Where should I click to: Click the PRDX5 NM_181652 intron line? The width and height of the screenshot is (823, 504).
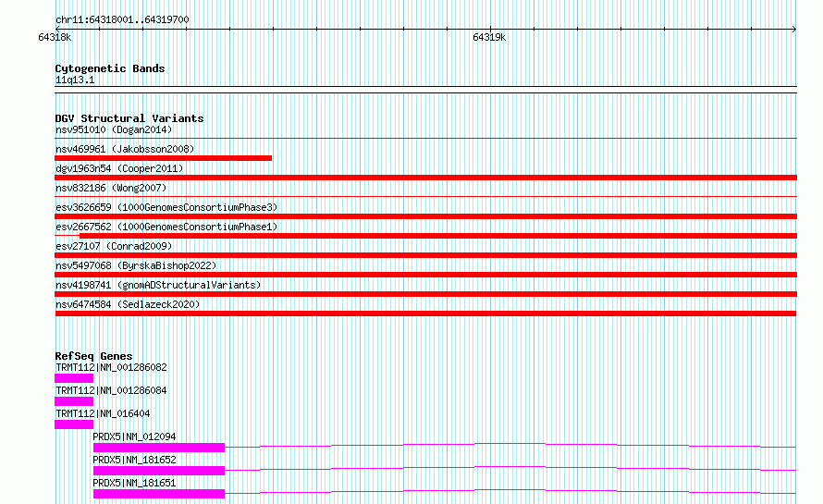510,467
